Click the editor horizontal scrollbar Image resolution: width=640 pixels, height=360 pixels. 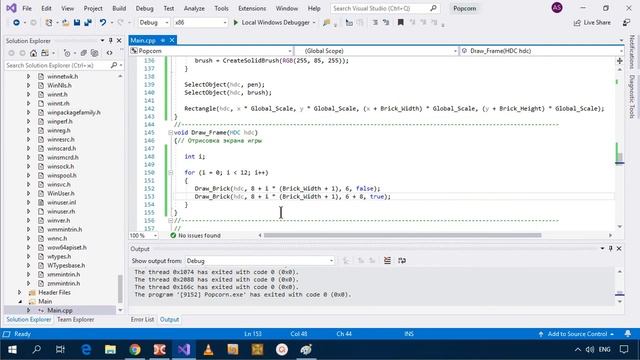point(402,235)
